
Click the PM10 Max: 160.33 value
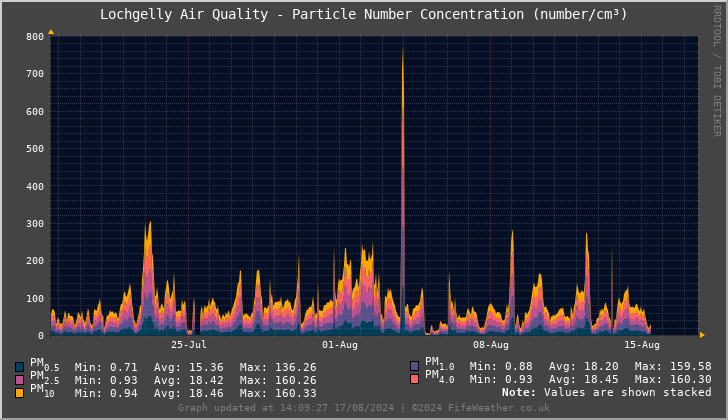click(278, 393)
